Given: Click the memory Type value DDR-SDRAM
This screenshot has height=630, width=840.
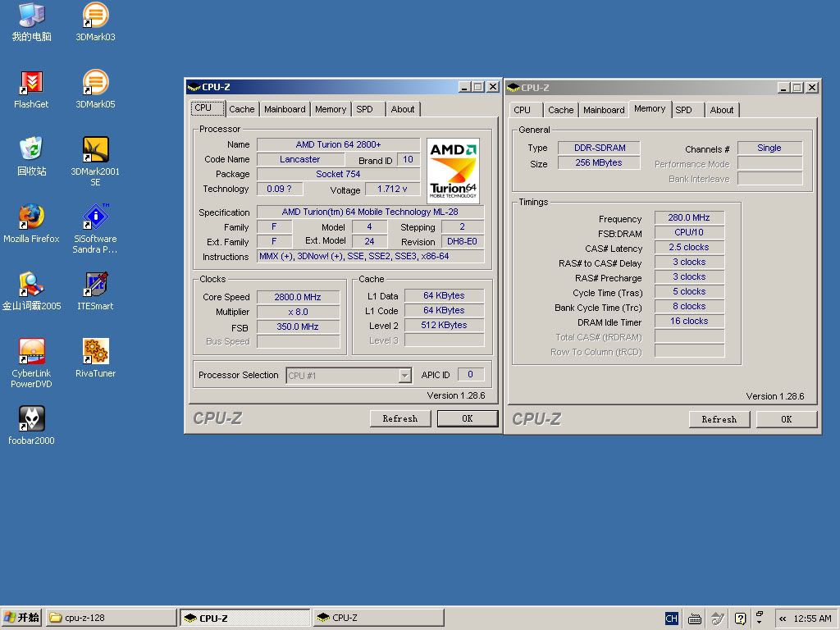Looking at the screenshot, I should 600,148.
